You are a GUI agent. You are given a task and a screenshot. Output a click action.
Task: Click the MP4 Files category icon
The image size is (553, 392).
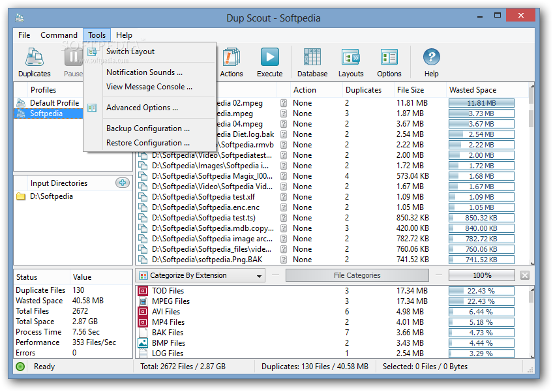143,322
